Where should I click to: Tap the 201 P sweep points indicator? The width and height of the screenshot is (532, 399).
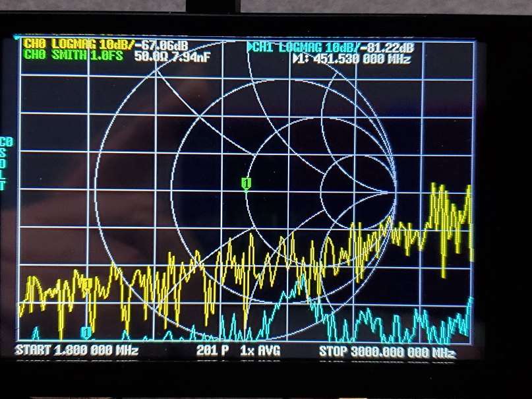(x=213, y=350)
